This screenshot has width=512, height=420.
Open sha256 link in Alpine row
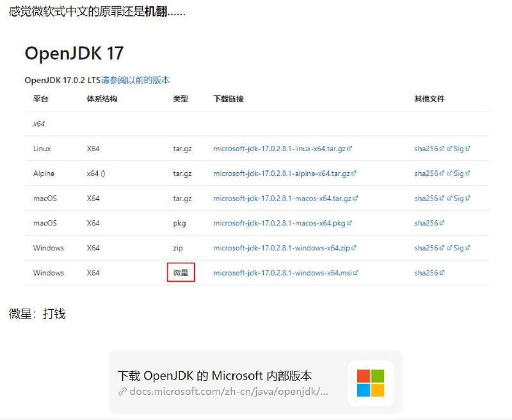(426, 174)
